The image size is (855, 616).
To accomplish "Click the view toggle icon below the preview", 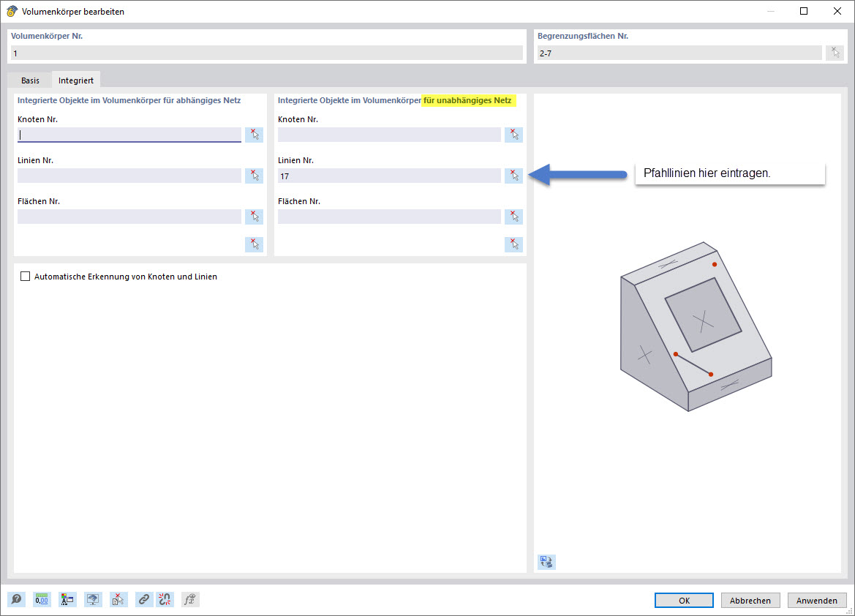I will (x=546, y=562).
